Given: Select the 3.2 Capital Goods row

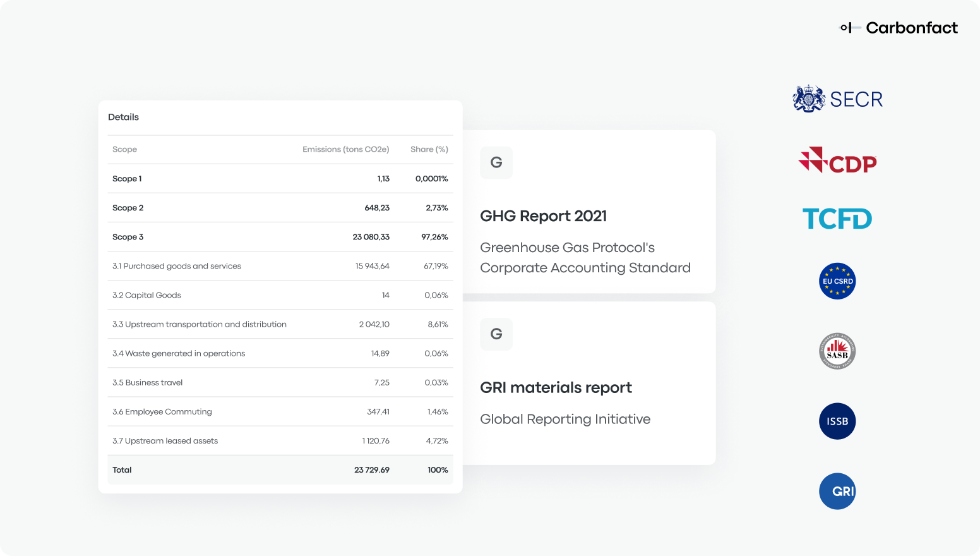Looking at the screenshot, I should (280, 295).
